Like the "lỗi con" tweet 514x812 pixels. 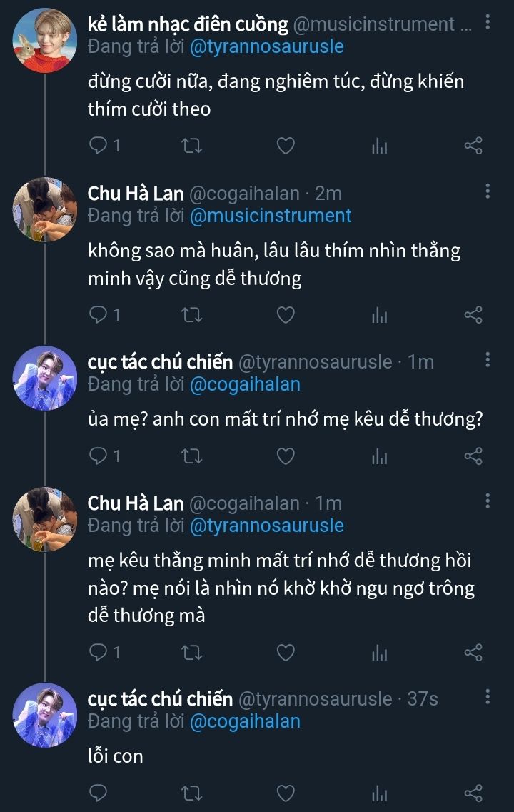pyautogui.click(x=286, y=793)
